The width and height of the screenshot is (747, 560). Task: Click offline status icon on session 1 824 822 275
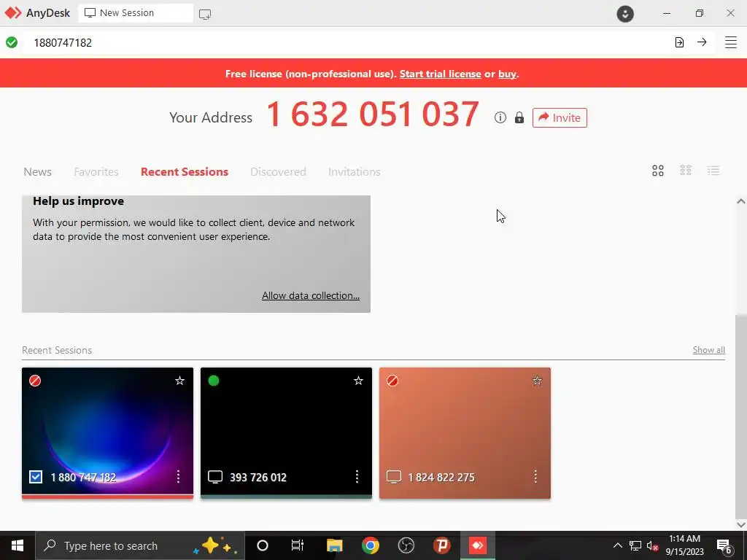(392, 381)
